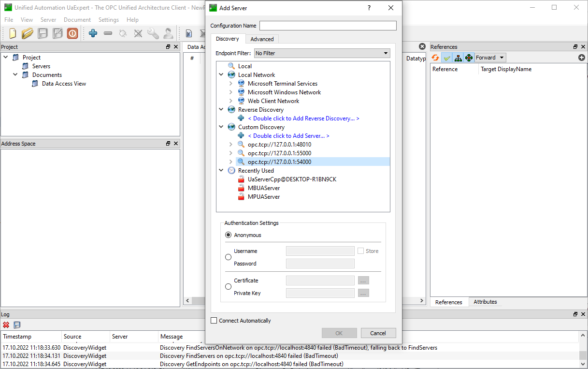Screen dimensions: 588x369
Task: Close the Data Access tab with the round X
Action: pyautogui.click(x=422, y=46)
